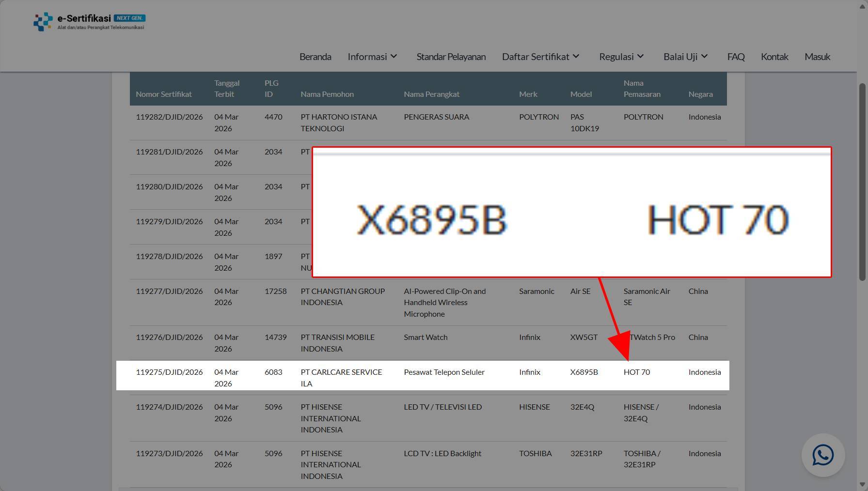
Task: Open the Standar Pelayanan page
Action: 451,57
